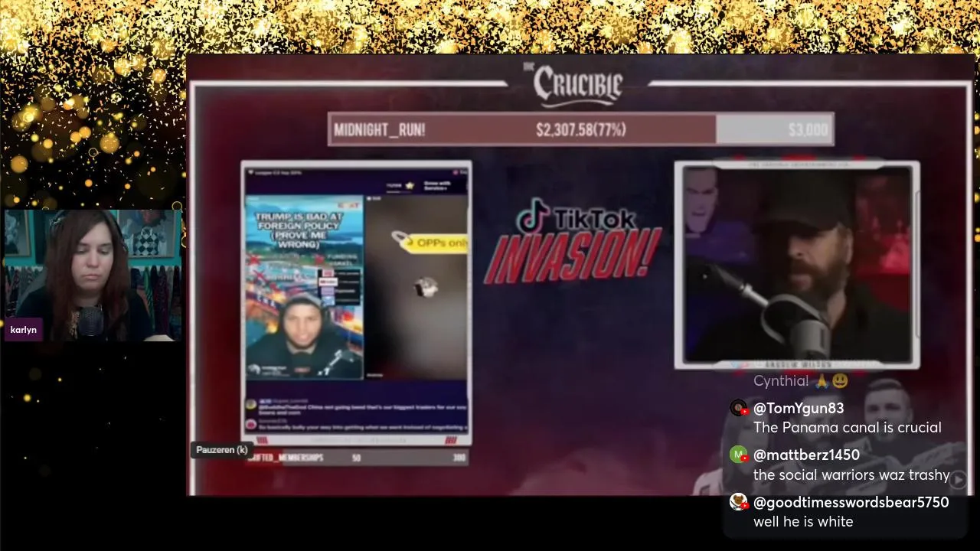This screenshot has height=551, width=980.
Task: Click the play arrow at chat right edge
Action: pos(959,479)
